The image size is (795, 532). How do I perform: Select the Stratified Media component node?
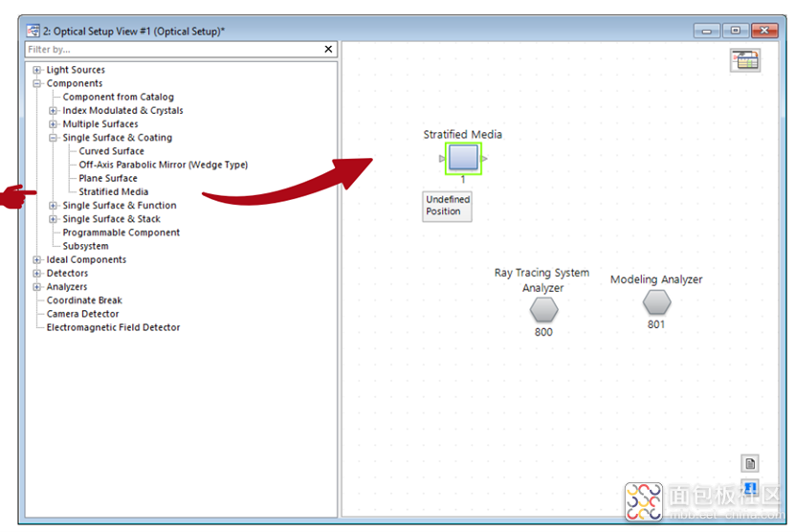[463, 158]
